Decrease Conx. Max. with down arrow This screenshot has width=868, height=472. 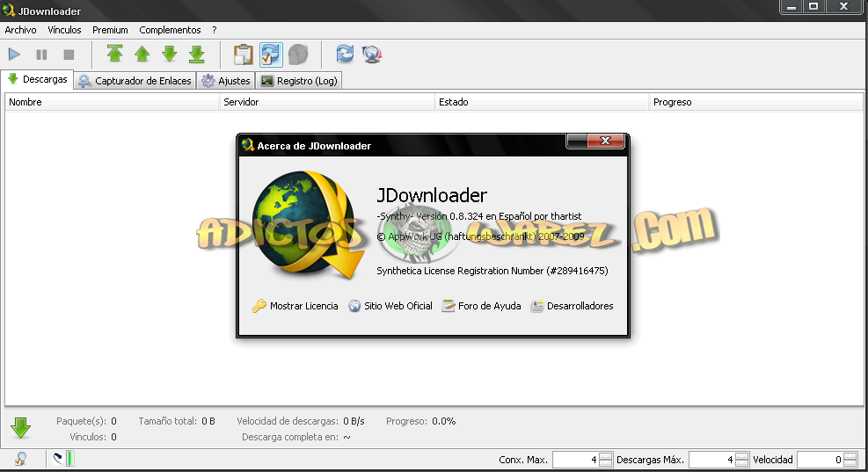pyautogui.click(x=606, y=464)
